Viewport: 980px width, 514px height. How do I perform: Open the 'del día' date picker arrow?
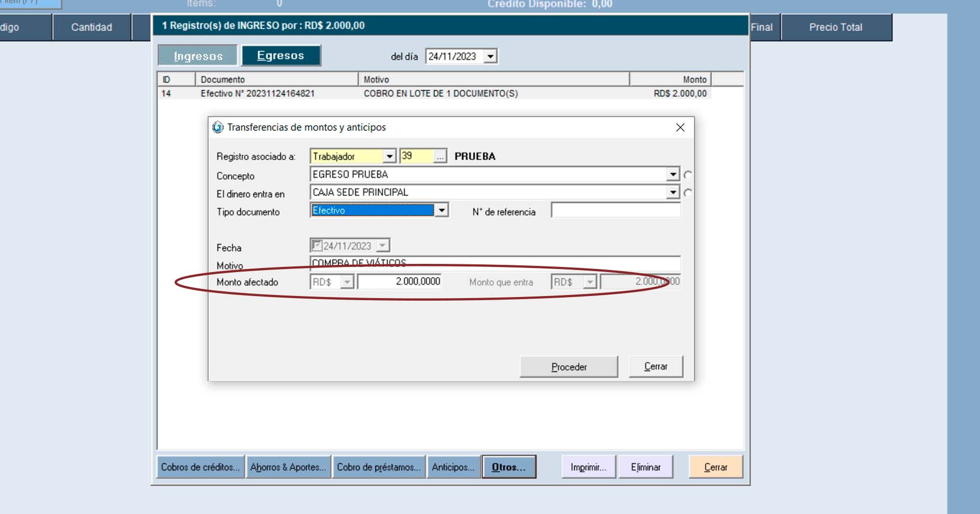point(491,56)
